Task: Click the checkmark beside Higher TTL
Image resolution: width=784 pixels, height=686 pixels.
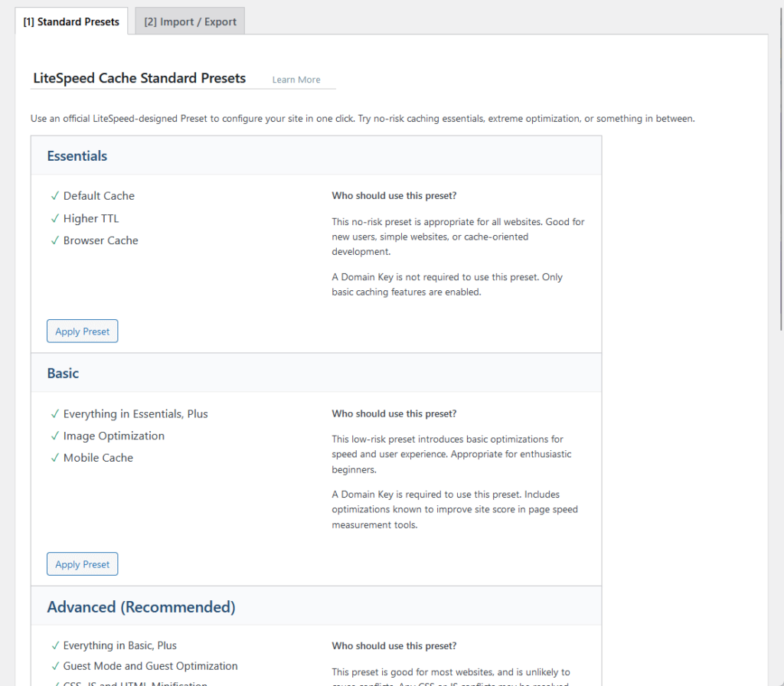Action: click(x=55, y=218)
